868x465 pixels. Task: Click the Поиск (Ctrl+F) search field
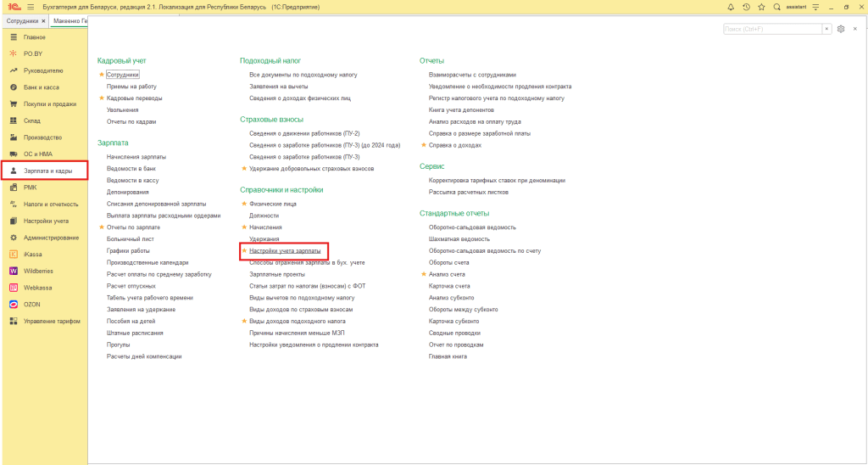tap(772, 29)
